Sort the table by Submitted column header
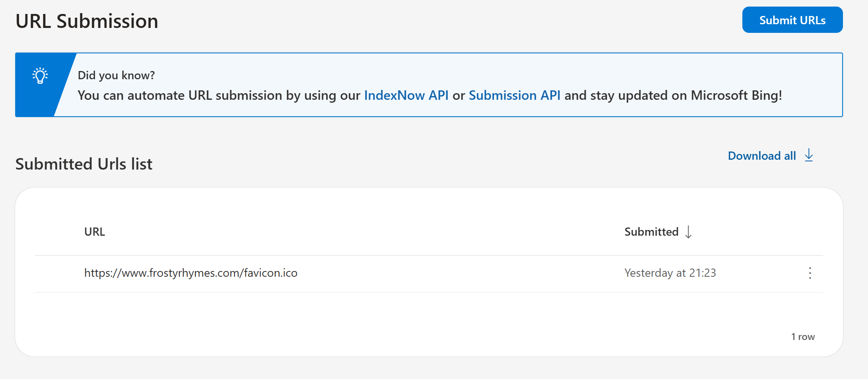The height and width of the screenshot is (379, 868). (x=651, y=232)
